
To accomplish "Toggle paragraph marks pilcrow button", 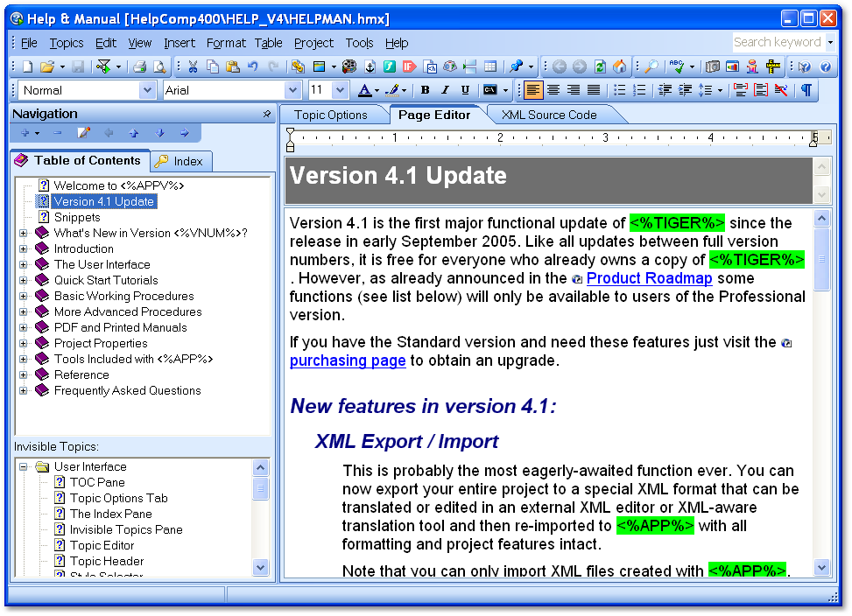I will (x=806, y=90).
